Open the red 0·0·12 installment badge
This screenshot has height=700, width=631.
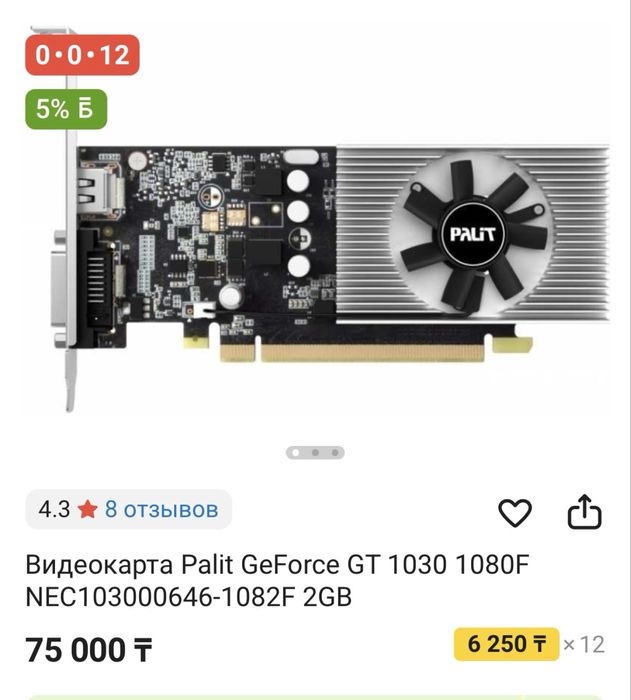(x=82, y=54)
